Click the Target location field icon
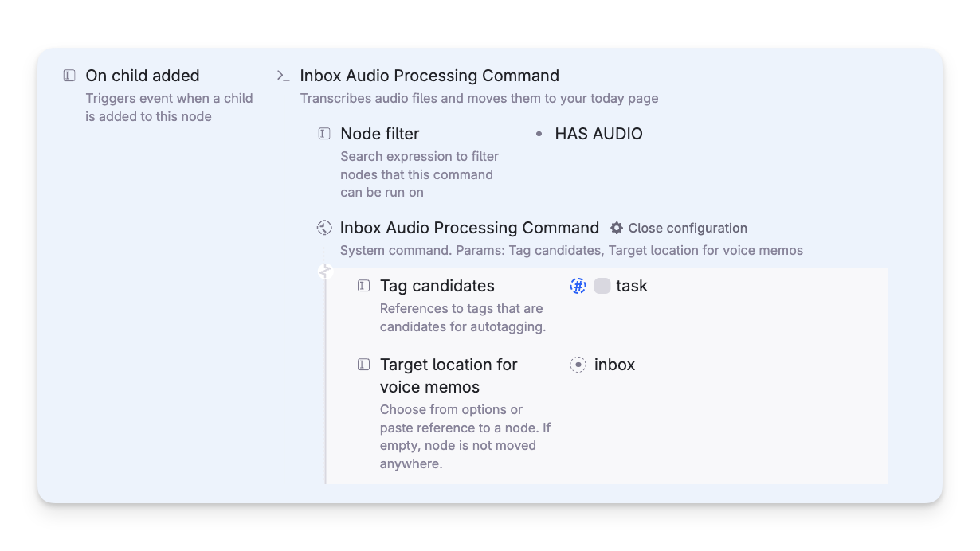The image size is (980, 551). click(x=363, y=365)
